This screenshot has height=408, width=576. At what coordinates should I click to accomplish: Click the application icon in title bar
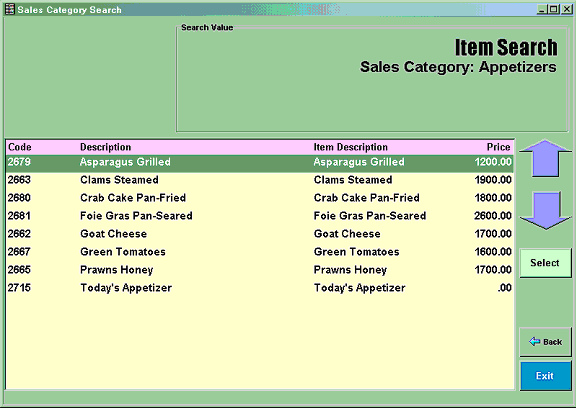coord(10,9)
